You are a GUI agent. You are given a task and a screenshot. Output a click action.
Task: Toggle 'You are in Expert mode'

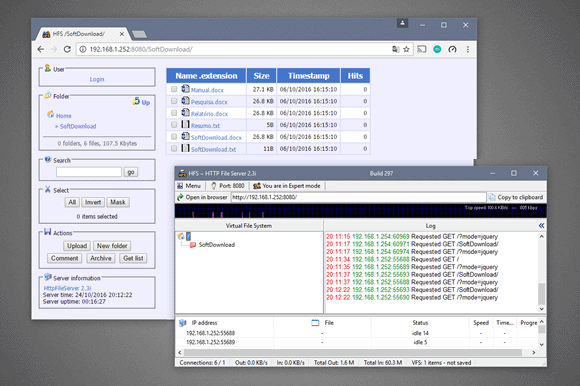287,186
